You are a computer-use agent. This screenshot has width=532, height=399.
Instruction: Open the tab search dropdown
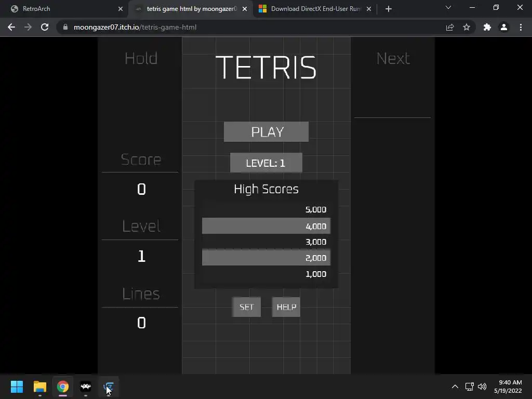448,7
